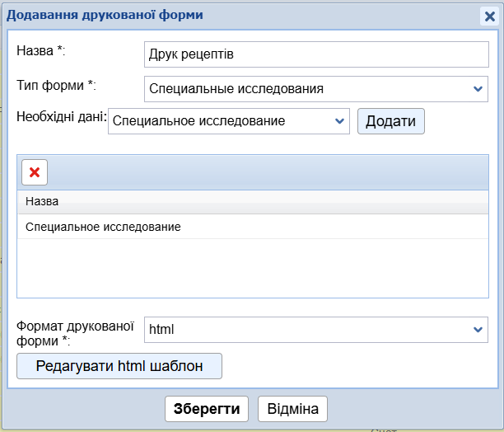504x432 pixels.
Task: Click the Назва text field
Action: click(315, 54)
